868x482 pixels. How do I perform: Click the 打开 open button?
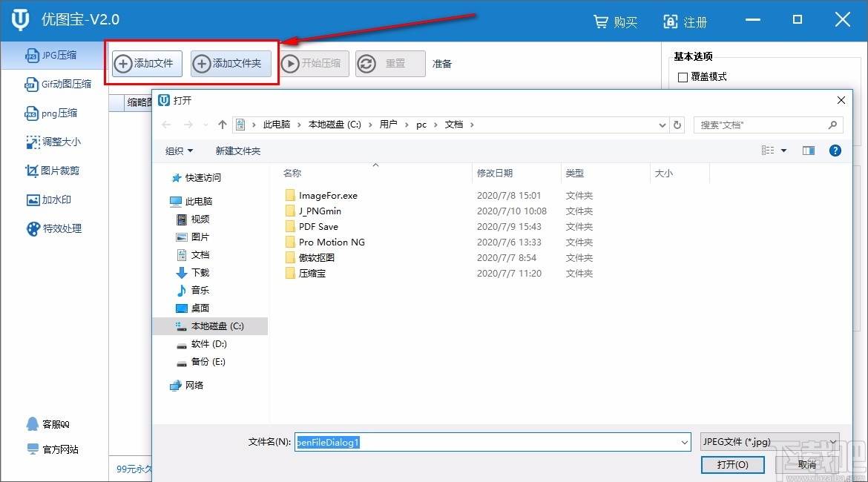click(732, 465)
